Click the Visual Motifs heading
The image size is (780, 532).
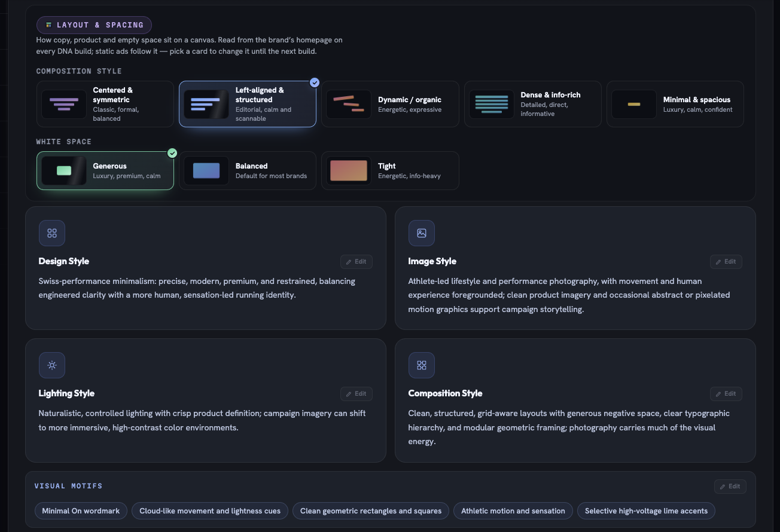68,486
